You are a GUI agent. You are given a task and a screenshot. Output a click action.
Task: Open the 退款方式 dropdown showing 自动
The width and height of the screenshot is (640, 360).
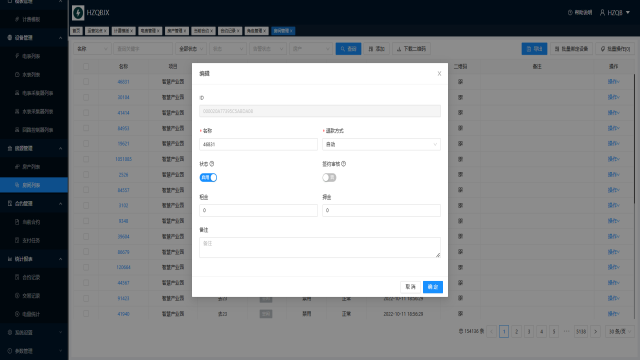(x=381, y=144)
